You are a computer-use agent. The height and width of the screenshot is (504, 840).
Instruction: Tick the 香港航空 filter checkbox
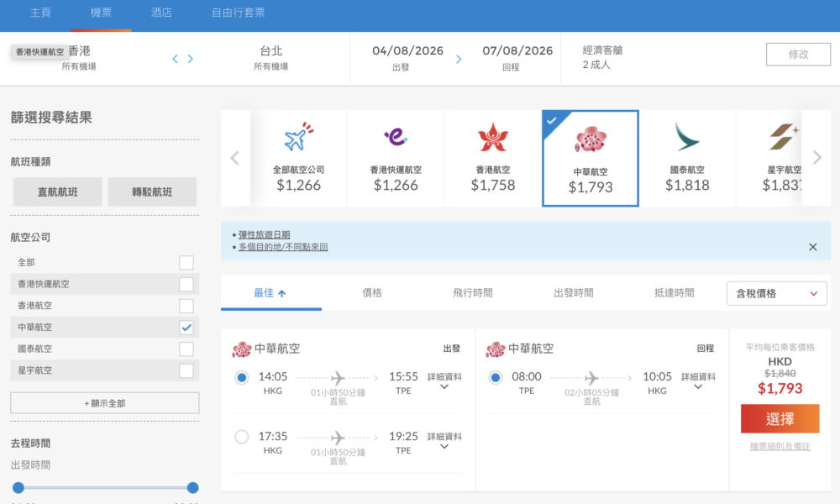click(x=186, y=306)
